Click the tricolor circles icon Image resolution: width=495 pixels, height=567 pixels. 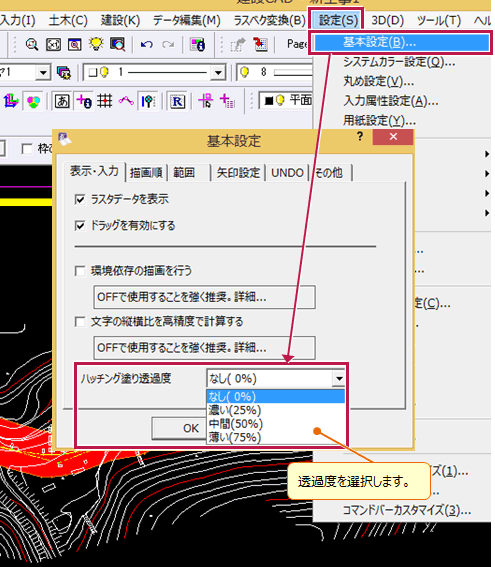[x=33, y=102]
